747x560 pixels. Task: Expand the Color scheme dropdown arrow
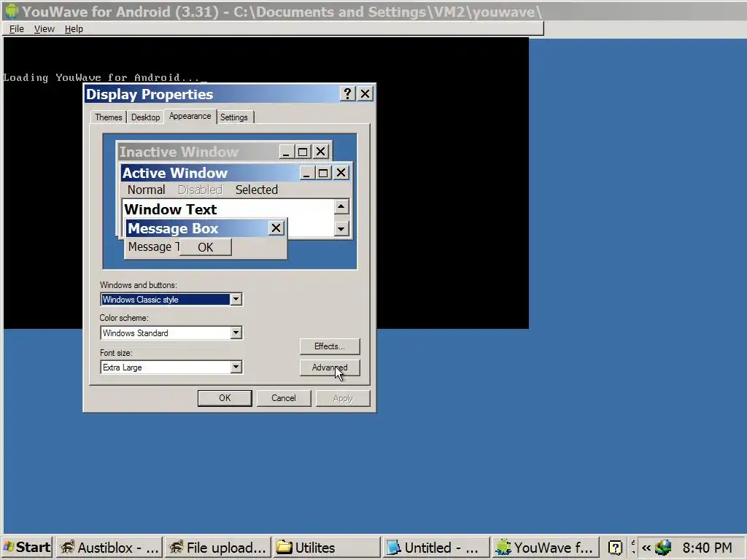coord(236,332)
